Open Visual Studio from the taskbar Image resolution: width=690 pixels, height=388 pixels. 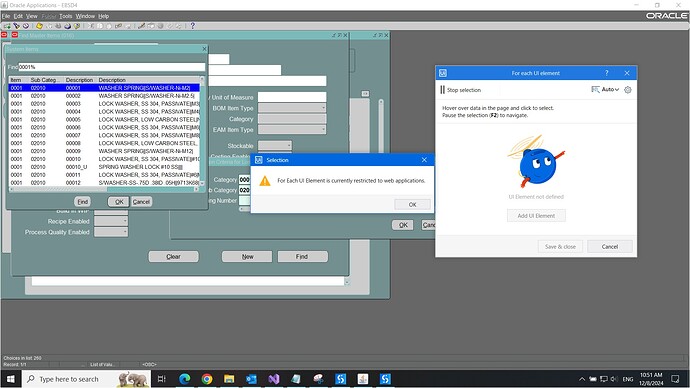tap(274, 379)
